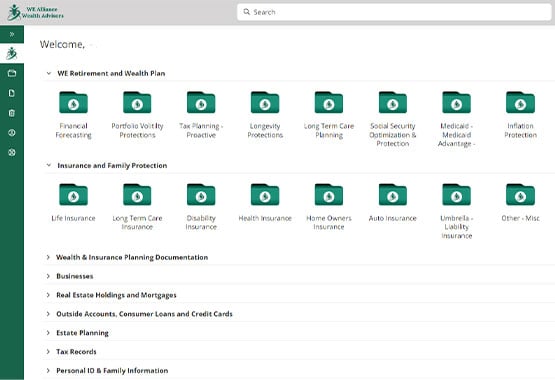Open the Tax Planning - Proactive folder
The height and width of the screenshot is (380, 555).
[x=201, y=103]
